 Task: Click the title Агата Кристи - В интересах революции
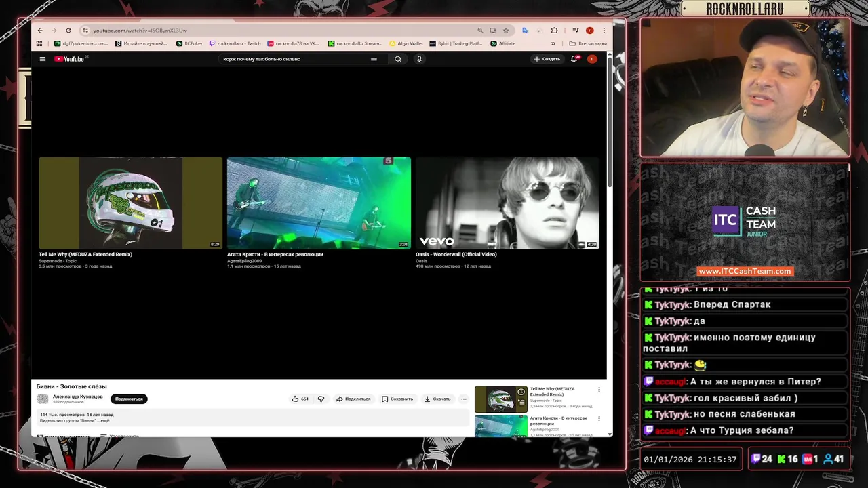275,254
